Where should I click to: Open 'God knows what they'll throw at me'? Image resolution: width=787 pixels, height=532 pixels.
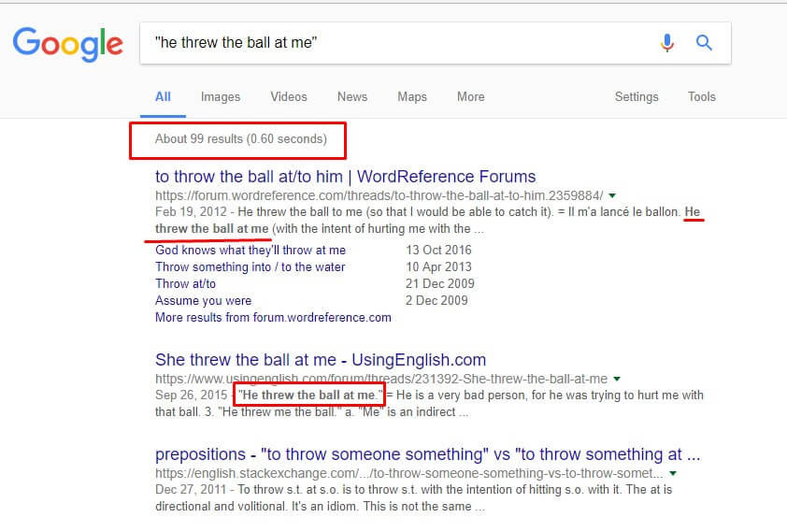click(250, 251)
